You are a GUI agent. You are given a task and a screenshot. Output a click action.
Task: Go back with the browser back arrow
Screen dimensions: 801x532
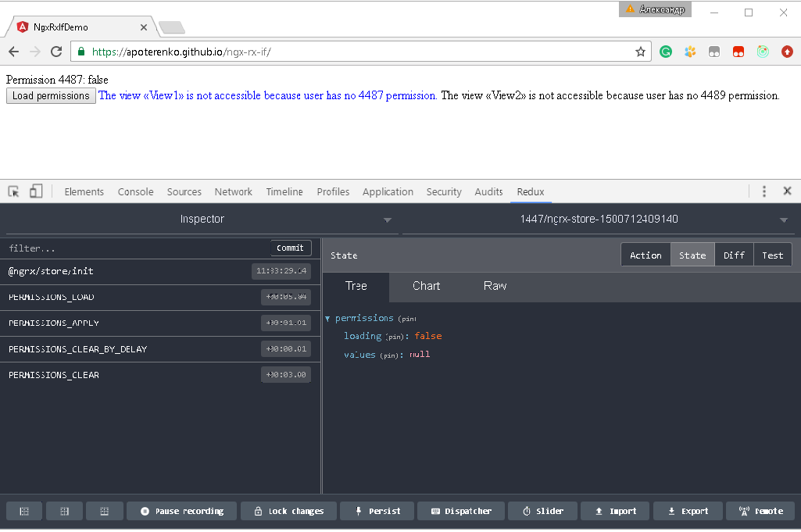tap(14, 52)
